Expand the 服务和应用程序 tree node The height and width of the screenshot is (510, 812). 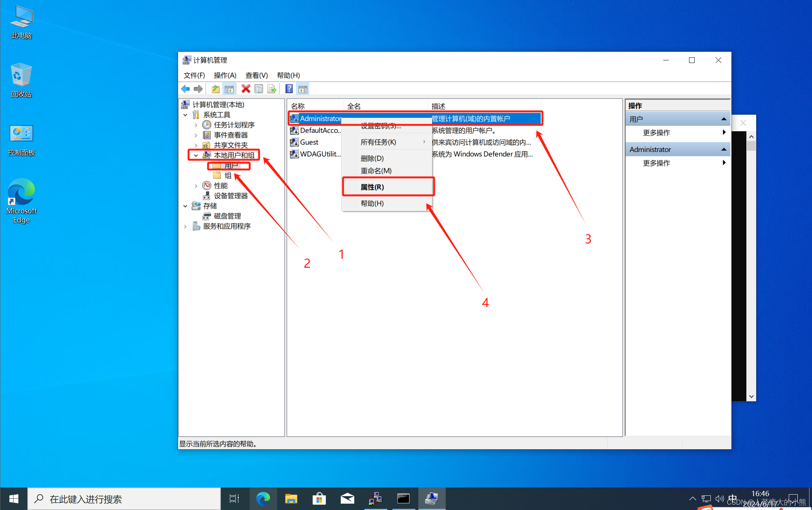click(x=186, y=226)
